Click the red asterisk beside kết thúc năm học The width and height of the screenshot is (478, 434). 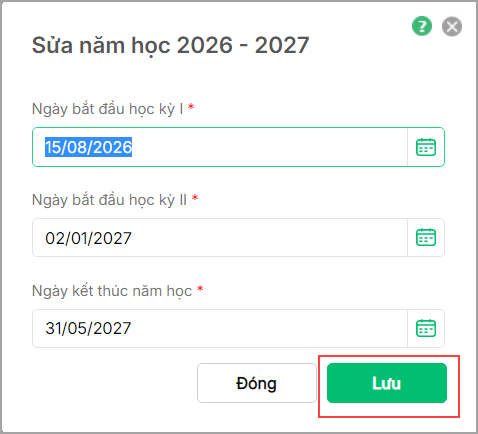(200, 289)
